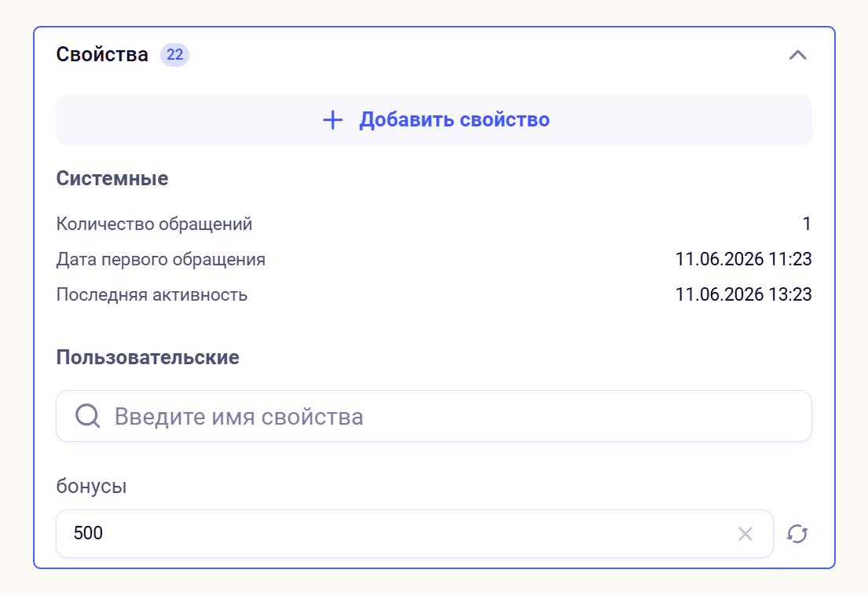
Task: Click the plus icon beside Добавить свойство
Action: tap(333, 120)
